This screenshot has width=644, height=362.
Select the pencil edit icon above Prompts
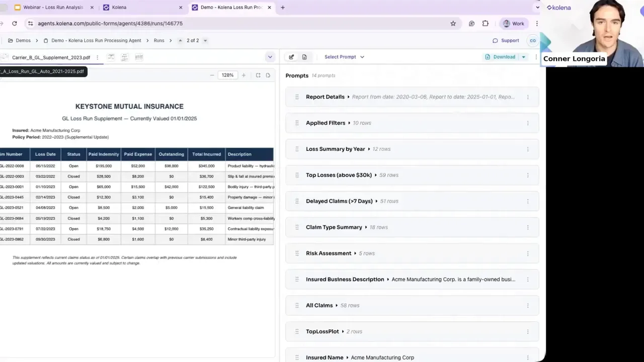coord(291,57)
